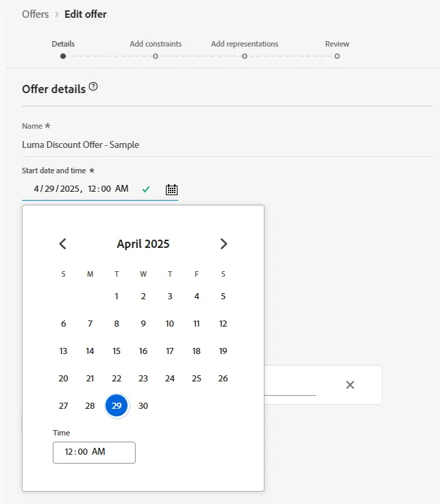Click day 16 in the calendar

[143, 351]
